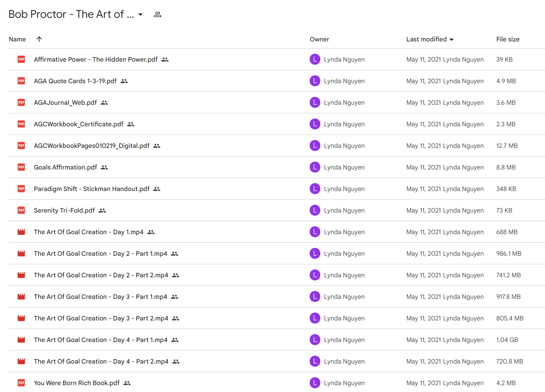Click PDF icon for AGCWorkbookPages010219_Digital.pdf
Screen dimensions: 545x392
coord(21,146)
